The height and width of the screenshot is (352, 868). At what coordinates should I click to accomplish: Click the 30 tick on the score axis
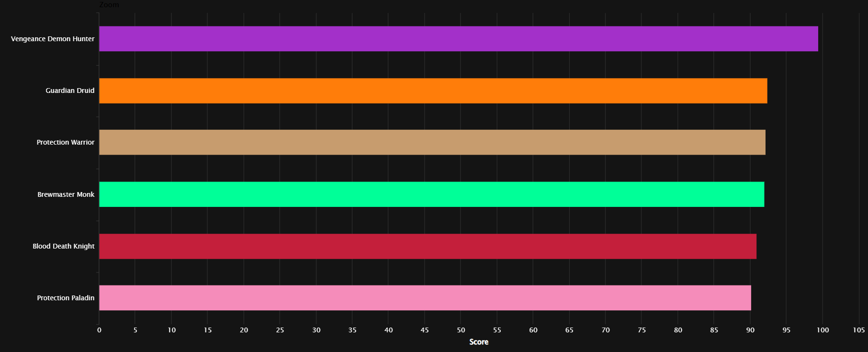click(x=316, y=330)
